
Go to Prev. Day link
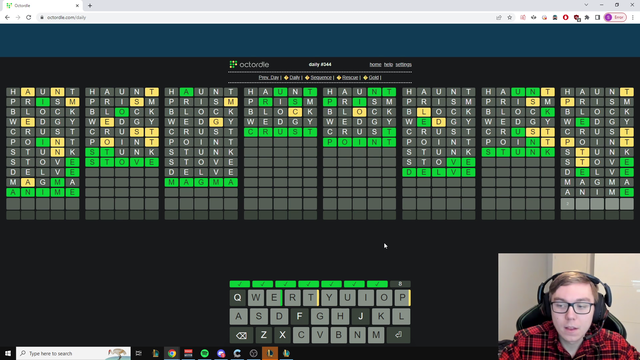pyautogui.click(x=269, y=78)
